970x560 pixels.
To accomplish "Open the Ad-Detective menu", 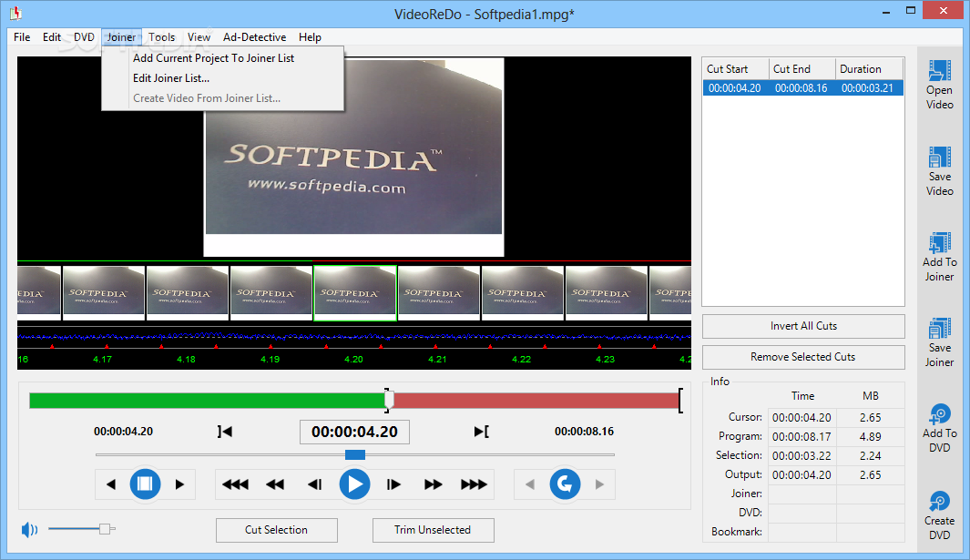I will (254, 37).
